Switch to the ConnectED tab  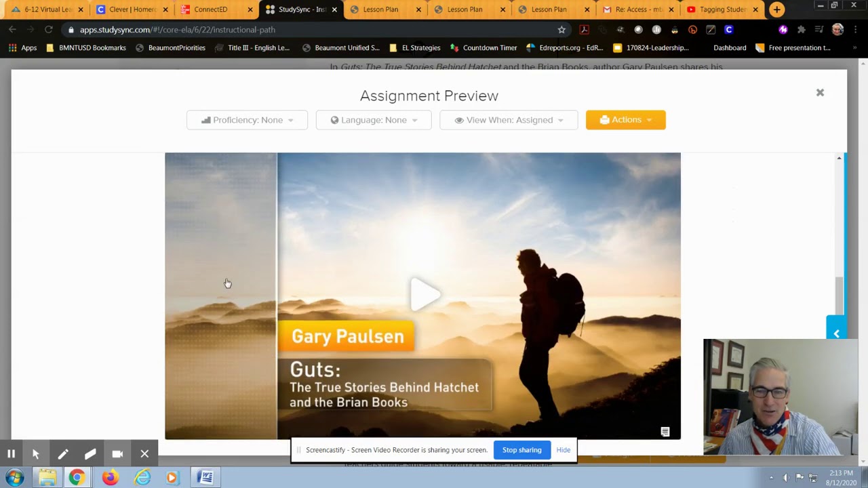[212, 9]
